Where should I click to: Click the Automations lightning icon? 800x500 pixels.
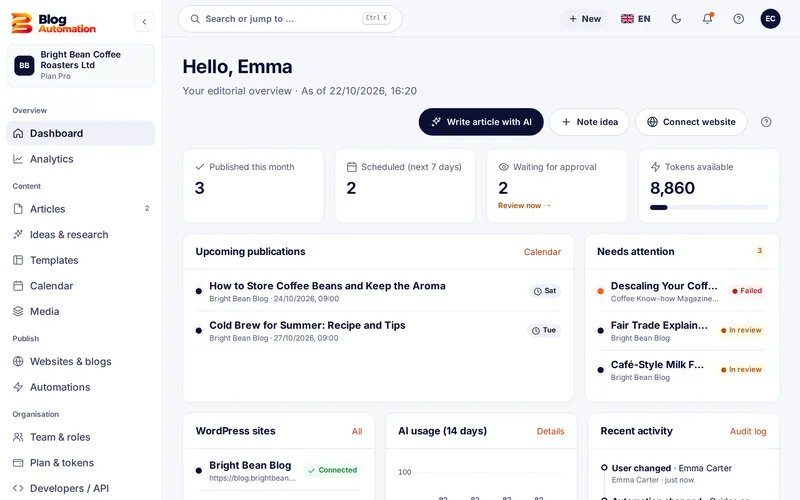[x=18, y=387]
